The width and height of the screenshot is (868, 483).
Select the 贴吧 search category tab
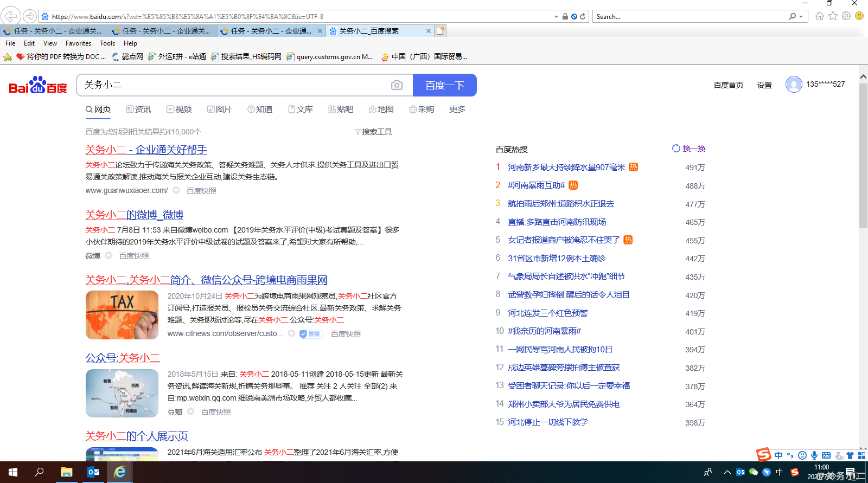tap(341, 109)
